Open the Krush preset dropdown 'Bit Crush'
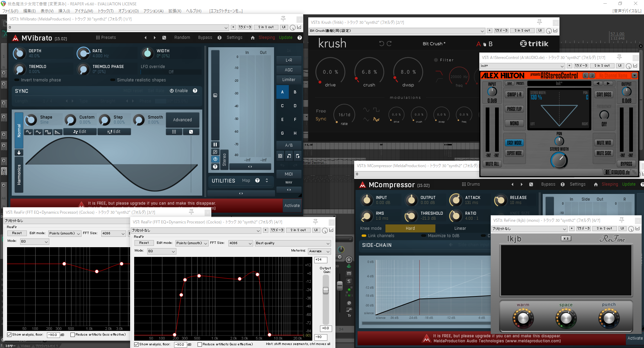This screenshot has width=644, height=348. 397,31
